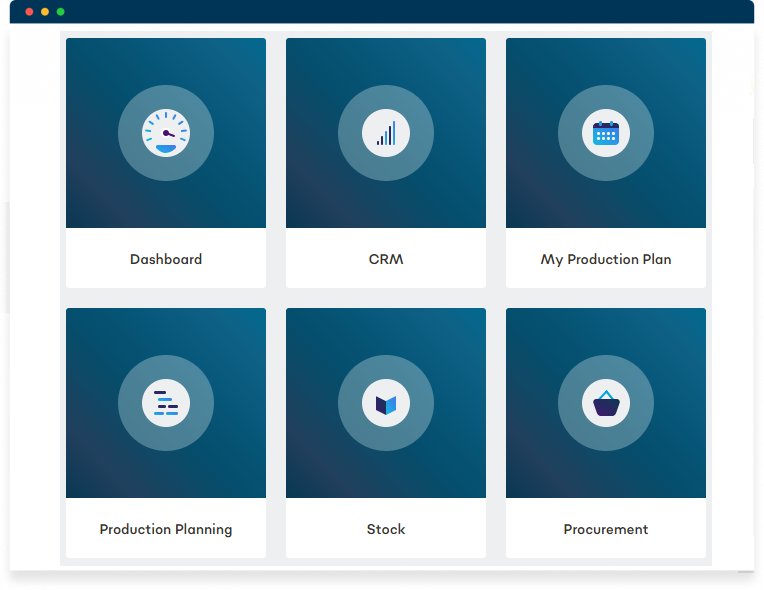Open the Dashboard speedometer icon
764x590 pixels.
tap(166, 133)
